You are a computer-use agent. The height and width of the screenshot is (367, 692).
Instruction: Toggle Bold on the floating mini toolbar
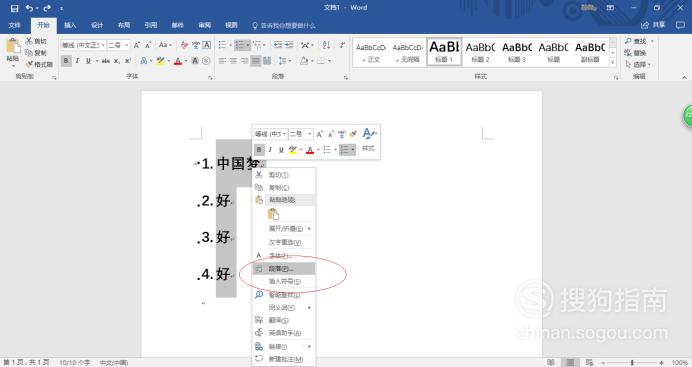click(x=259, y=150)
